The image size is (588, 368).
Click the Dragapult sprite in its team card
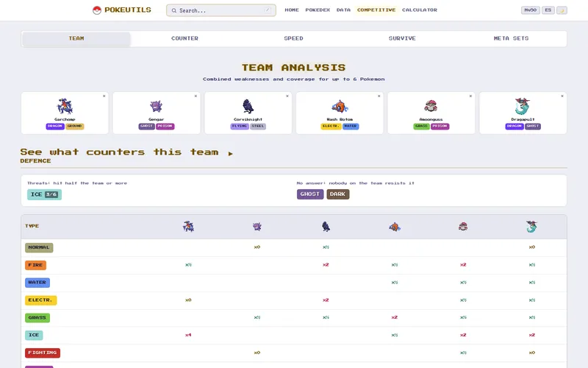click(x=523, y=106)
